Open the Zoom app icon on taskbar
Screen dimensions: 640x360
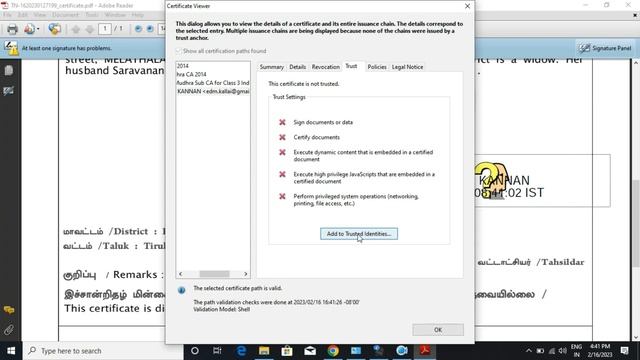point(402,351)
